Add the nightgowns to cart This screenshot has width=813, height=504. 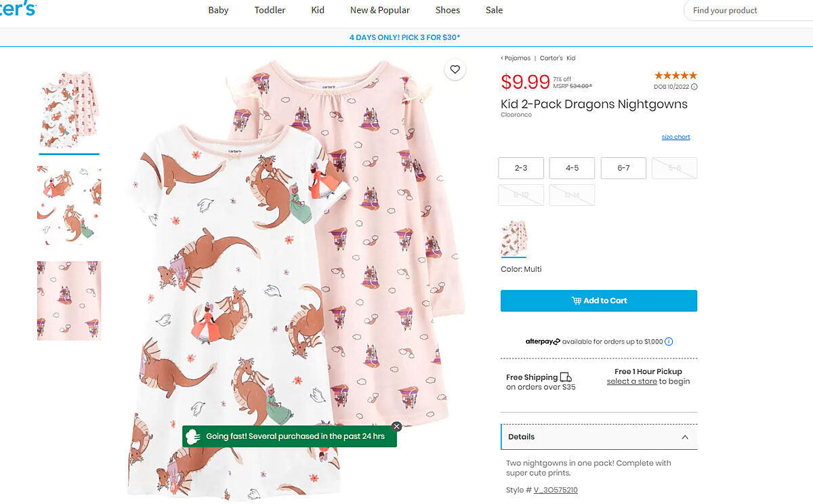(598, 301)
